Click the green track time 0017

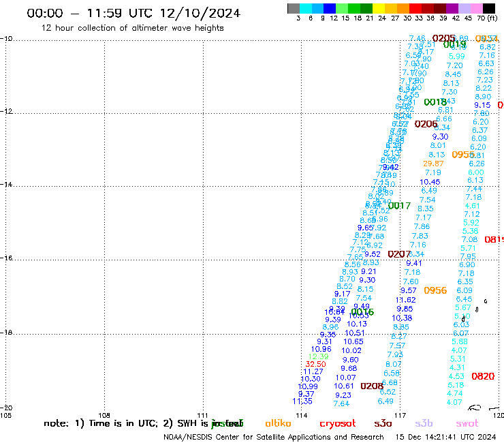tap(399, 206)
